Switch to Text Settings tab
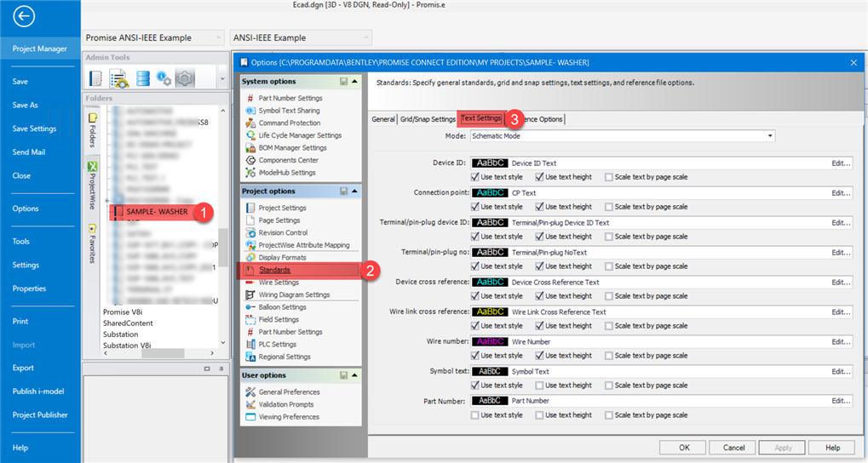Image resolution: width=868 pixels, height=463 pixels. (x=481, y=118)
